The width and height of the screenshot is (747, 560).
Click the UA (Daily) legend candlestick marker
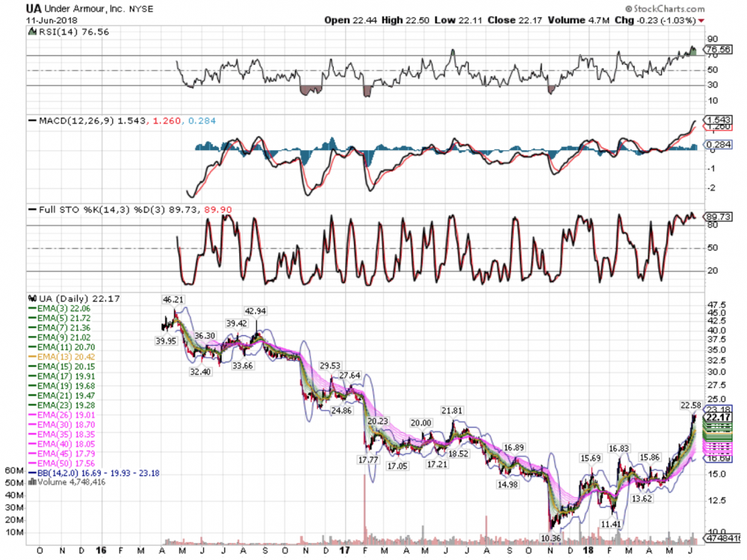pyautogui.click(x=31, y=299)
